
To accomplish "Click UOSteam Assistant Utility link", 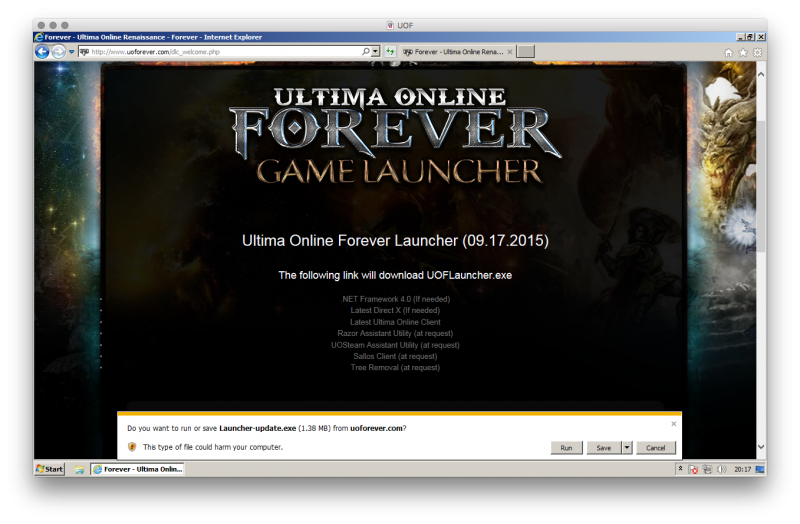I will (x=395, y=345).
